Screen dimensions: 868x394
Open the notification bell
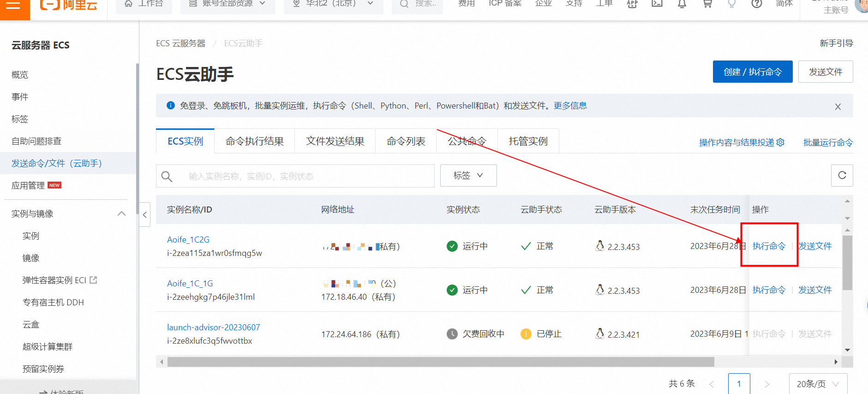tap(682, 4)
